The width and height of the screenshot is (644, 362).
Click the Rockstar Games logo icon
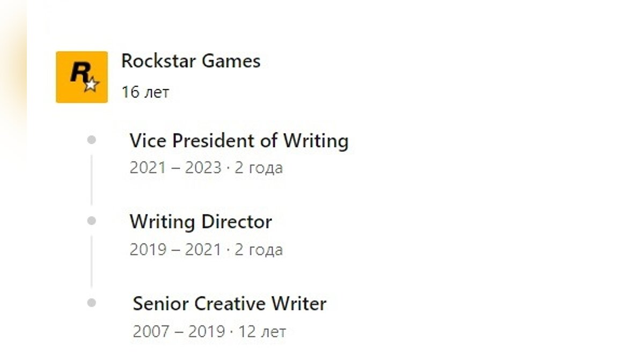pos(82,77)
